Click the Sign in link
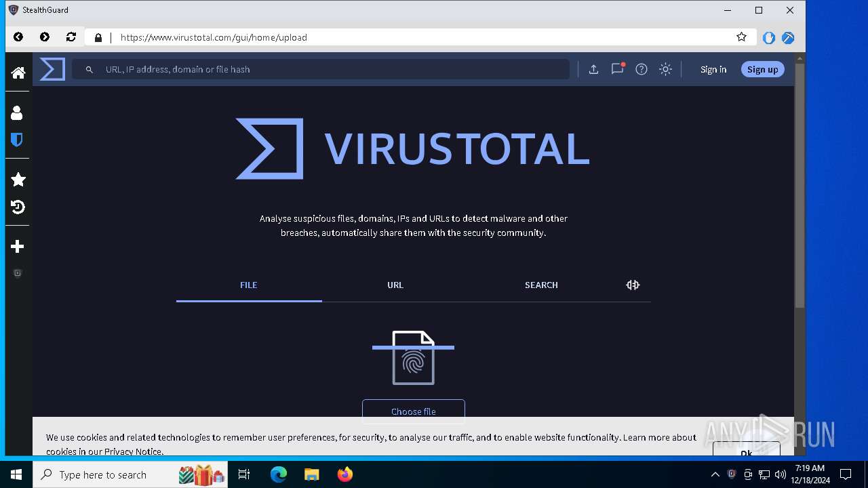This screenshot has height=488, width=868. click(x=713, y=69)
